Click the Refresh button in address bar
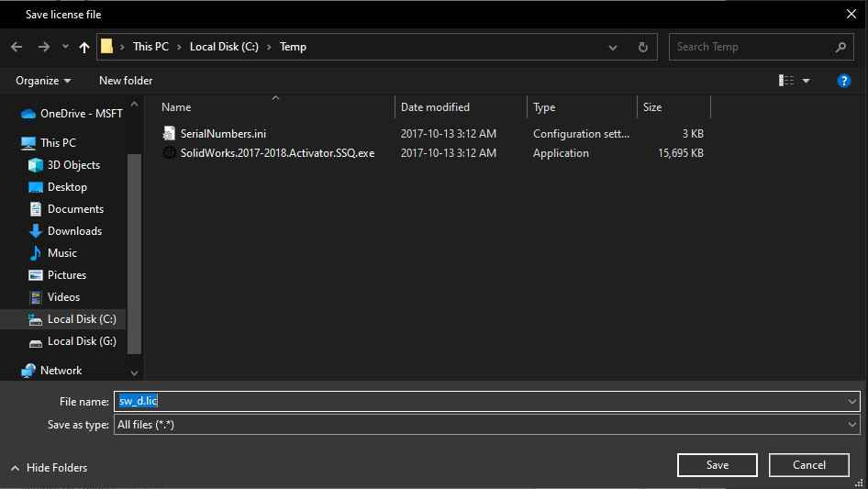The width and height of the screenshot is (868, 489). (x=643, y=47)
